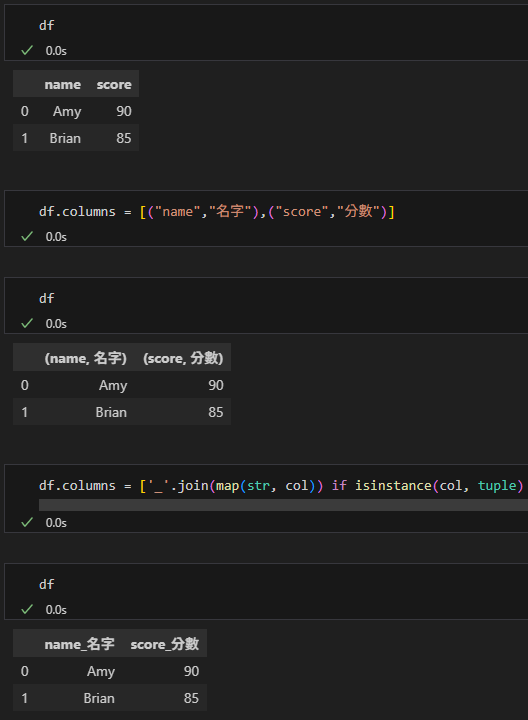
Task: Select "90" under the (score, 分數) column
Action: [216, 385]
